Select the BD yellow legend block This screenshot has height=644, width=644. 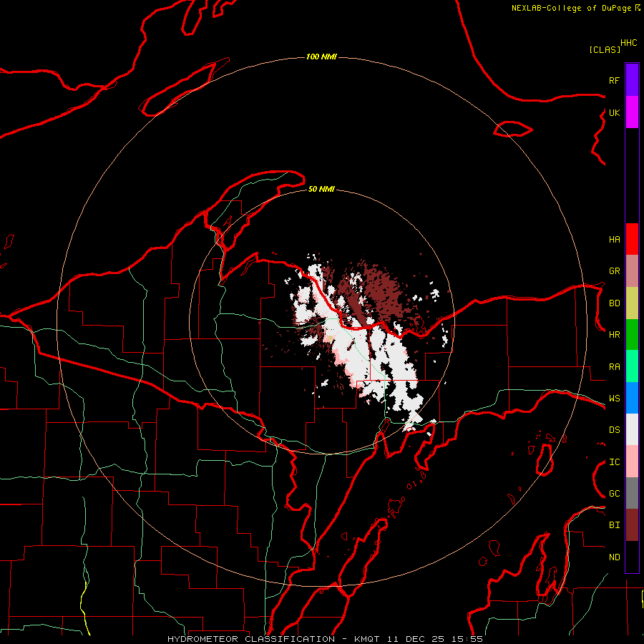click(632, 303)
